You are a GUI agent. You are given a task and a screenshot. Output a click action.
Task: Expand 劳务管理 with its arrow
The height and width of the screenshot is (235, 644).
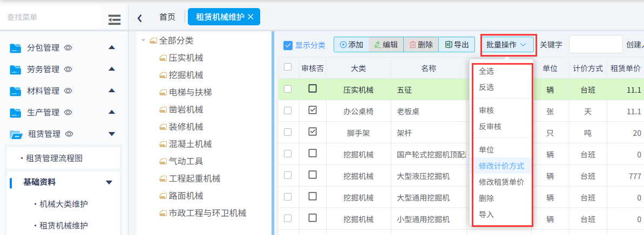111,69
